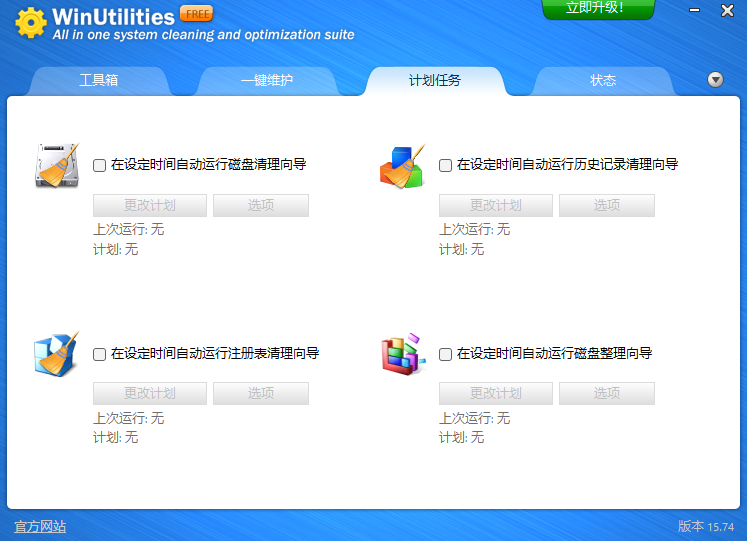Click 选项 for disk defrag wizard

click(x=606, y=394)
